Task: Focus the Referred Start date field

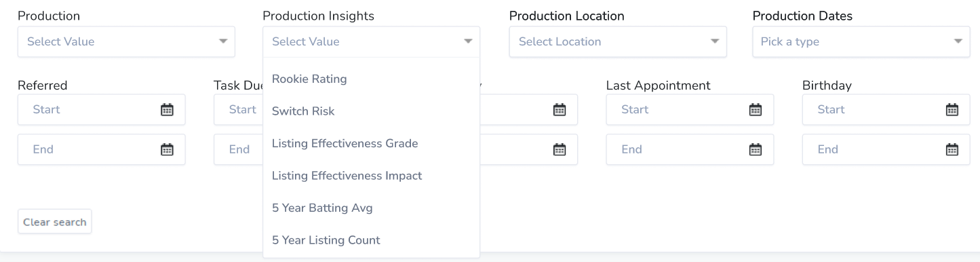Action: click(x=101, y=109)
